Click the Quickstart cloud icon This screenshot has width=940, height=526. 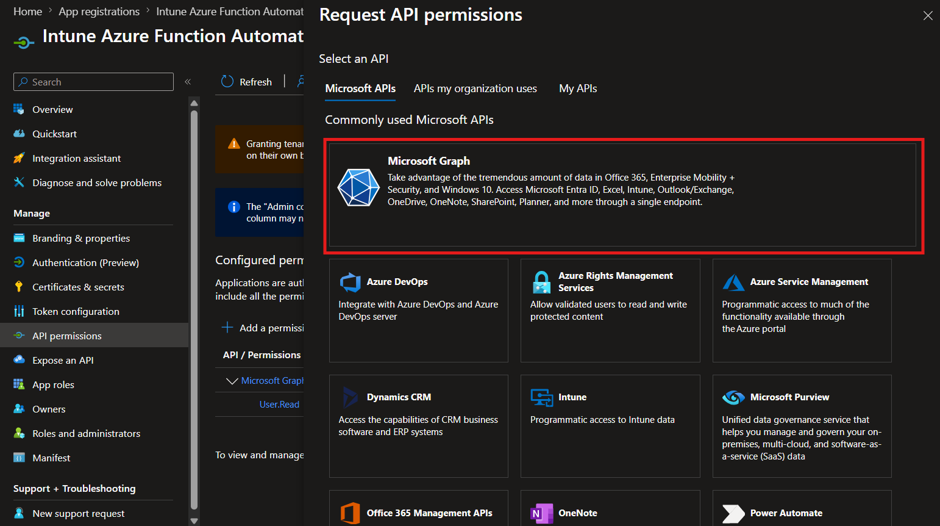(x=19, y=134)
